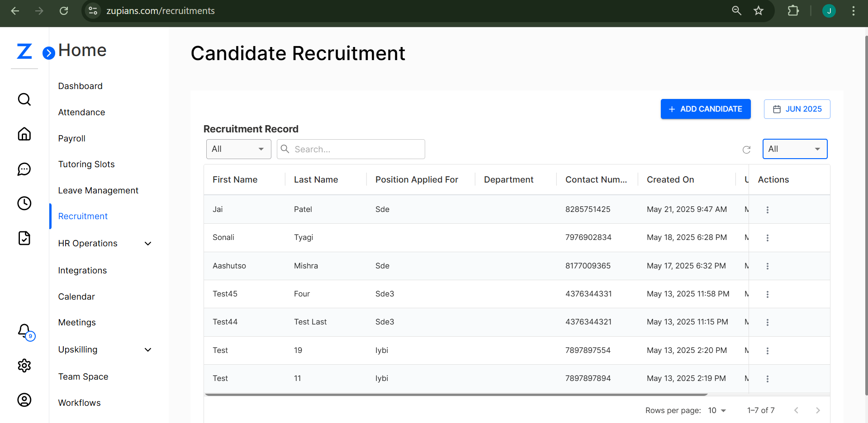Open settings via the gear icon
The height and width of the screenshot is (423, 868).
(24, 366)
